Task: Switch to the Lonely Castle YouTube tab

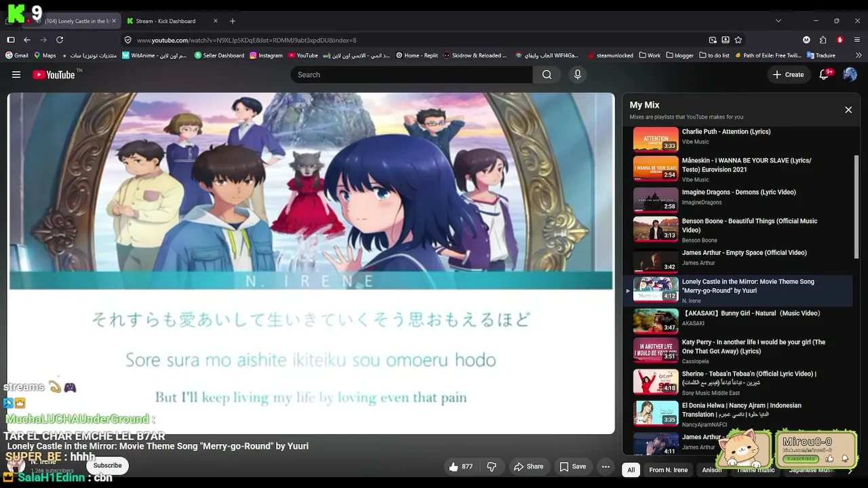Action: 71,21
